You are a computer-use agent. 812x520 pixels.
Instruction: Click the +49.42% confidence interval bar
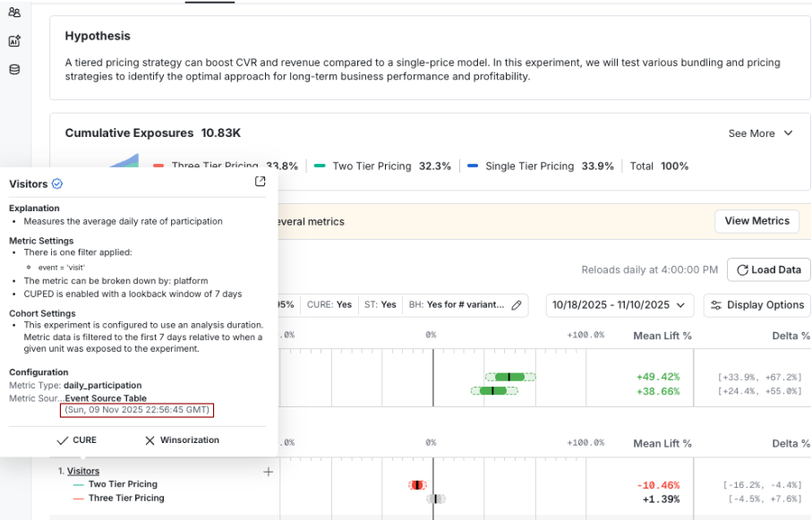tap(510, 377)
